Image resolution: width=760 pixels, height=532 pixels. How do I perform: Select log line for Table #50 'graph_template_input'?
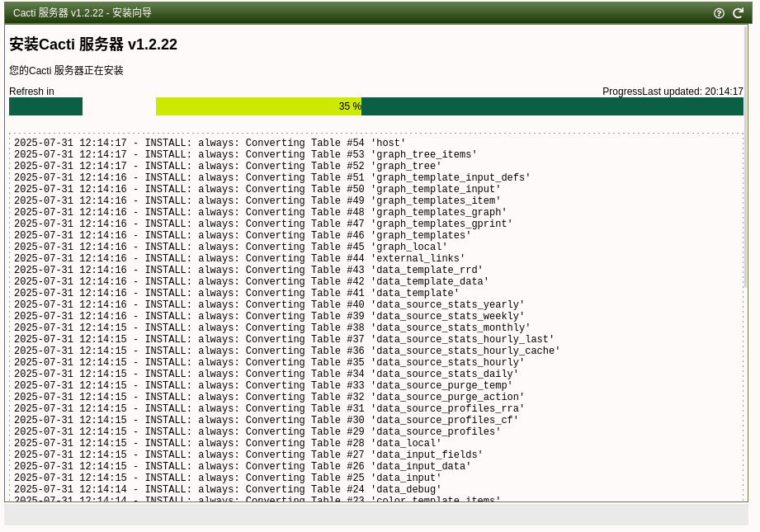pyautogui.click(x=257, y=189)
